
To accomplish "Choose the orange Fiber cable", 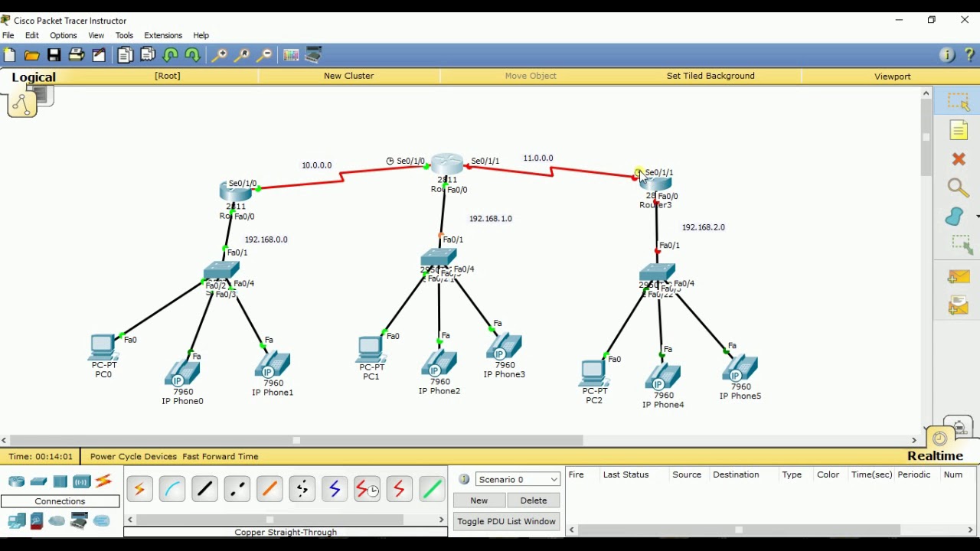I will [x=269, y=489].
